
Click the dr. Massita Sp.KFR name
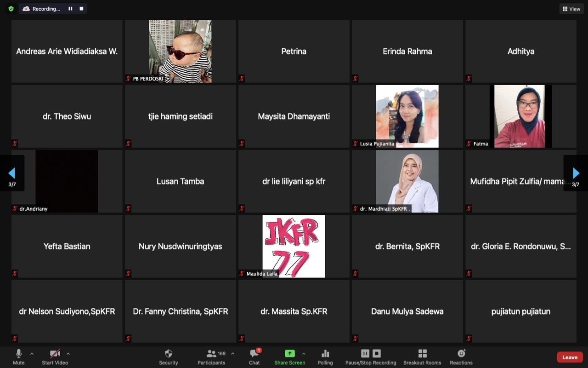[294, 311]
